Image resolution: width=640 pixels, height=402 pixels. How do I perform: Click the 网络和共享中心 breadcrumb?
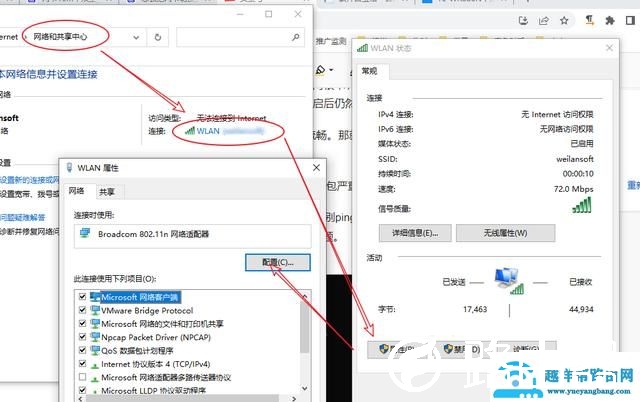point(60,37)
